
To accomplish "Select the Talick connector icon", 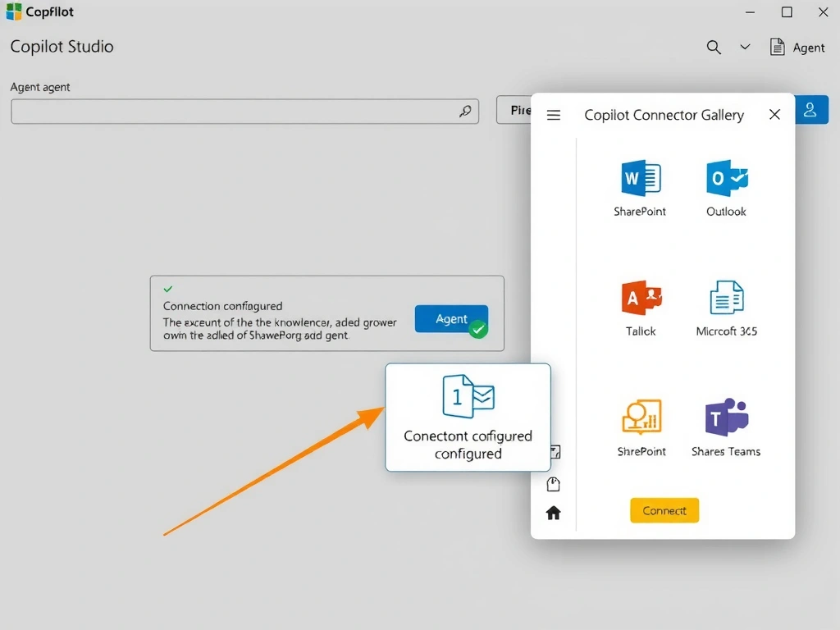I will click(641, 297).
